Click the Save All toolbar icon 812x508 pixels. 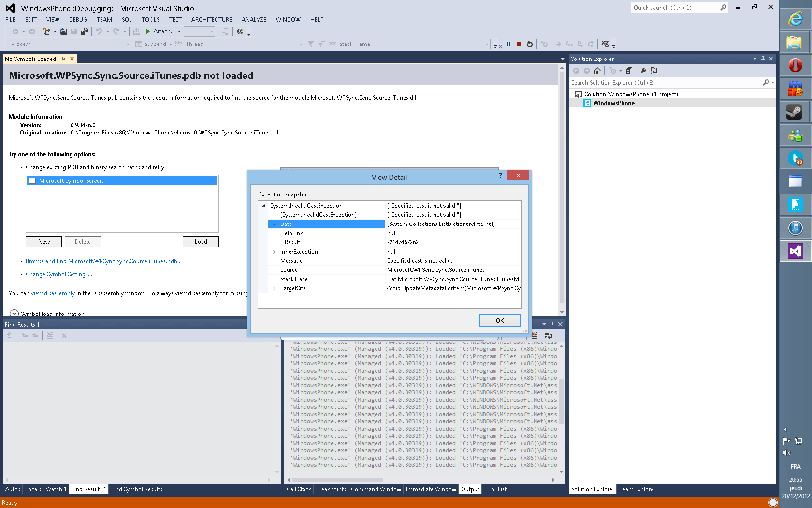(85, 31)
